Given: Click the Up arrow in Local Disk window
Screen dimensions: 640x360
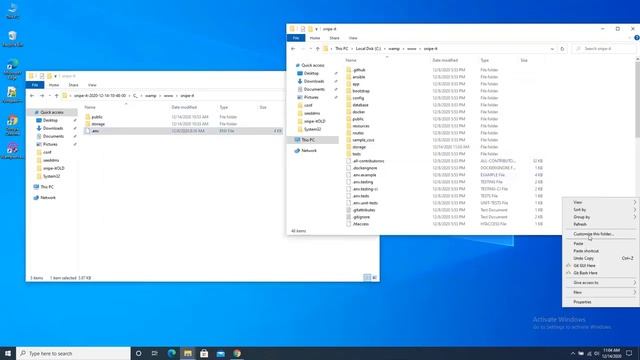Looking at the screenshot, I should (x=318, y=49).
